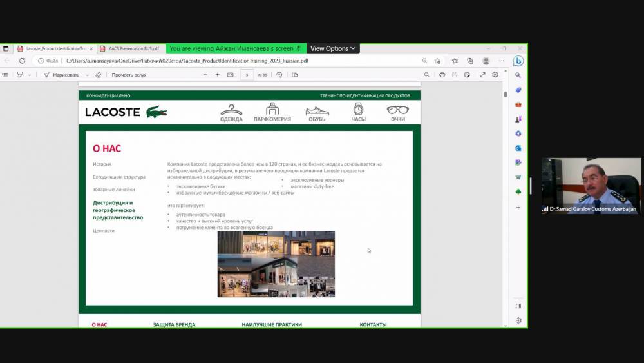Click the Ценности link
644x363 pixels.
click(104, 231)
